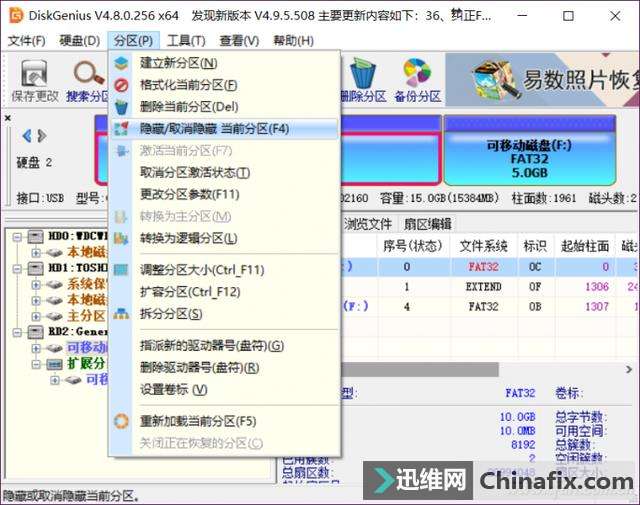Click the RD2 Generic disk icon in tree
The height and width of the screenshot is (505, 640).
point(36,332)
